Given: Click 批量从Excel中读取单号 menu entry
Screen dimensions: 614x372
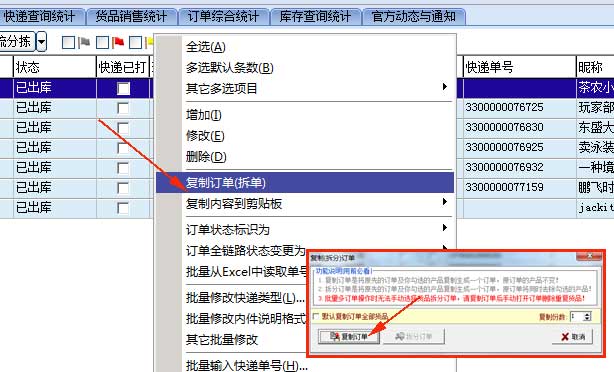Looking at the screenshot, I should [x=247, y=271].
